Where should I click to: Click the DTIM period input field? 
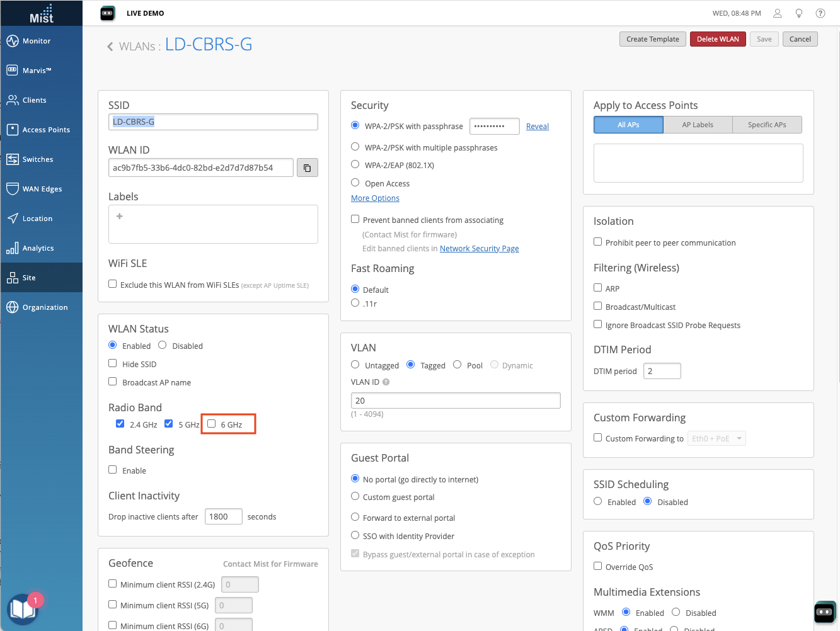pos(662,371)
